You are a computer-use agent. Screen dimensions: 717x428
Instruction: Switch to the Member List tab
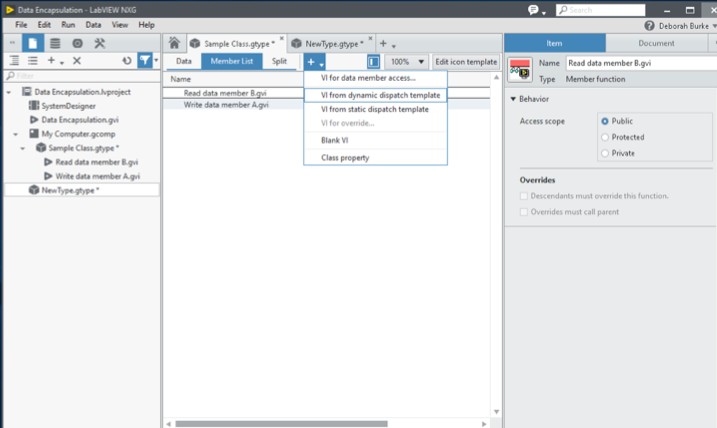click(x=232, y=61)
